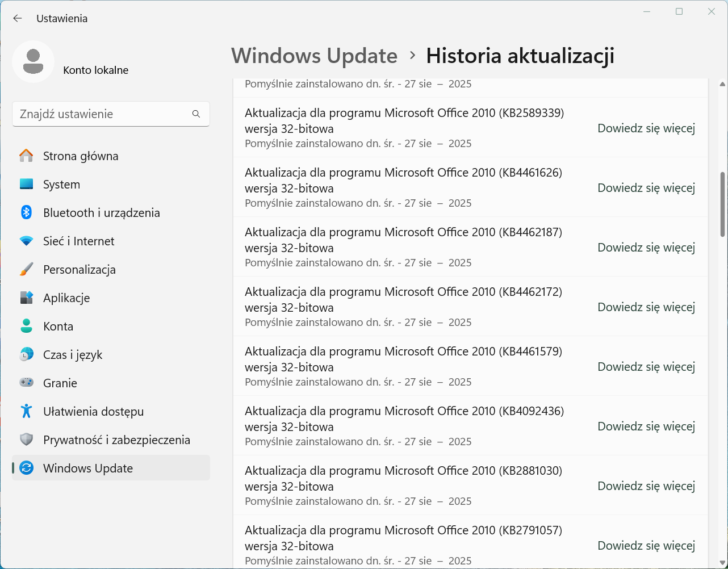Open Dowiedz się więcej for KB4092436
The height and width of the screenshot is (569, 728).
[646, 426]
